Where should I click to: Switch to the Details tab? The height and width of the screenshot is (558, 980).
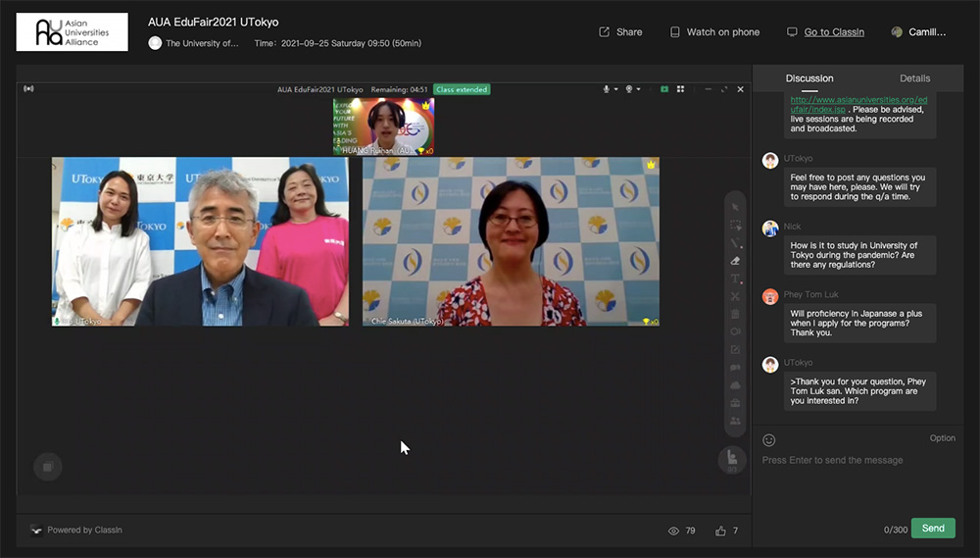(x=914, y=78)
